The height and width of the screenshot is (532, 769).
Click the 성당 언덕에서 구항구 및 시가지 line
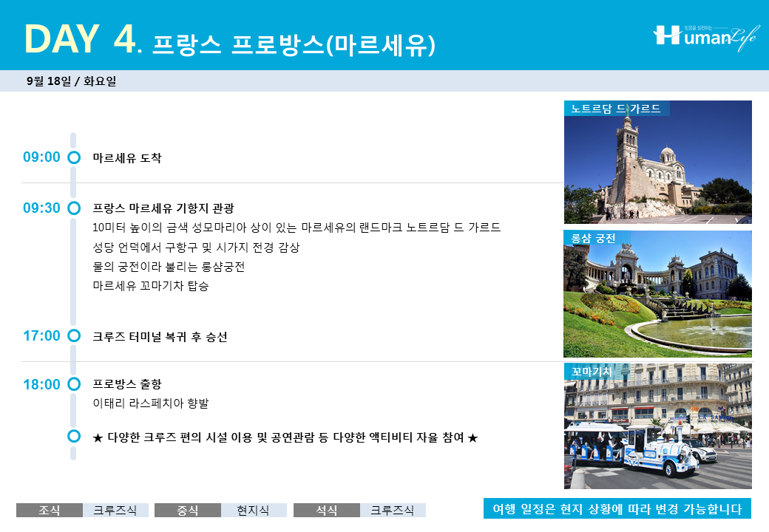click(x=196, y=248)
